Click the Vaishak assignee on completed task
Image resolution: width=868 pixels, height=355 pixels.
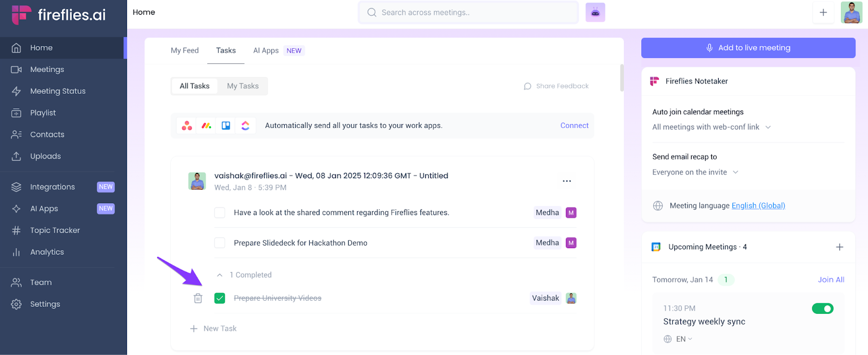click(x=553, y=298)
